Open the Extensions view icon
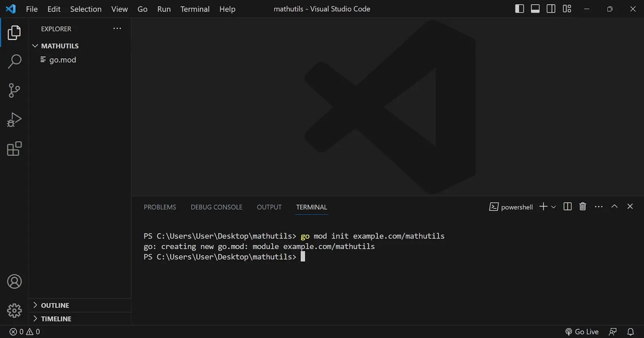The height and width of the screenshot is (338, 644). (14, 148)
